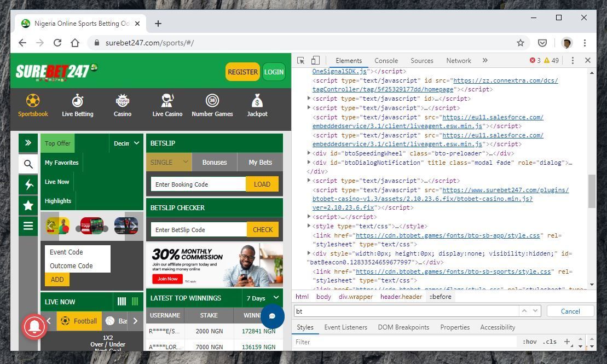Screen dimensions: 607x364
Task: Click the LOGIN button
Action: pyautogui.click(x=274, y=72)
